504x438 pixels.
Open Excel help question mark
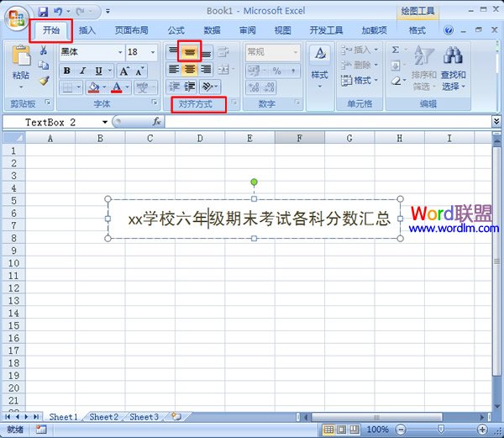click(x=449, y=30)
